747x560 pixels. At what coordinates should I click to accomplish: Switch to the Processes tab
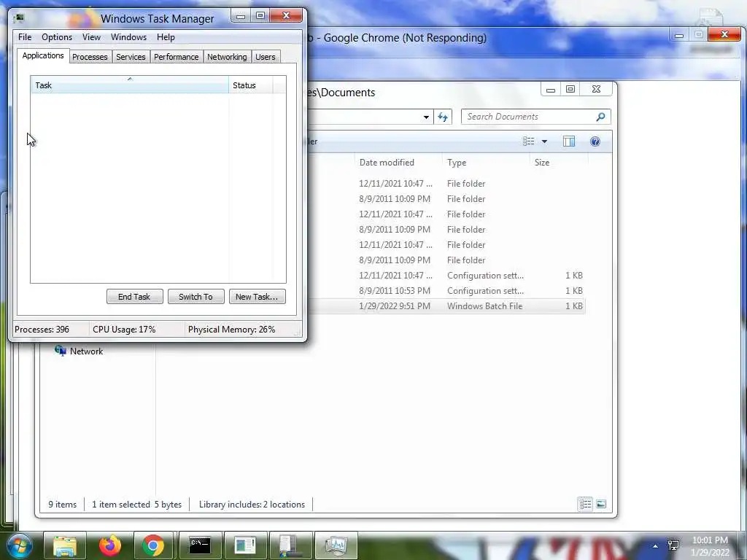click(x=90, y=57)
